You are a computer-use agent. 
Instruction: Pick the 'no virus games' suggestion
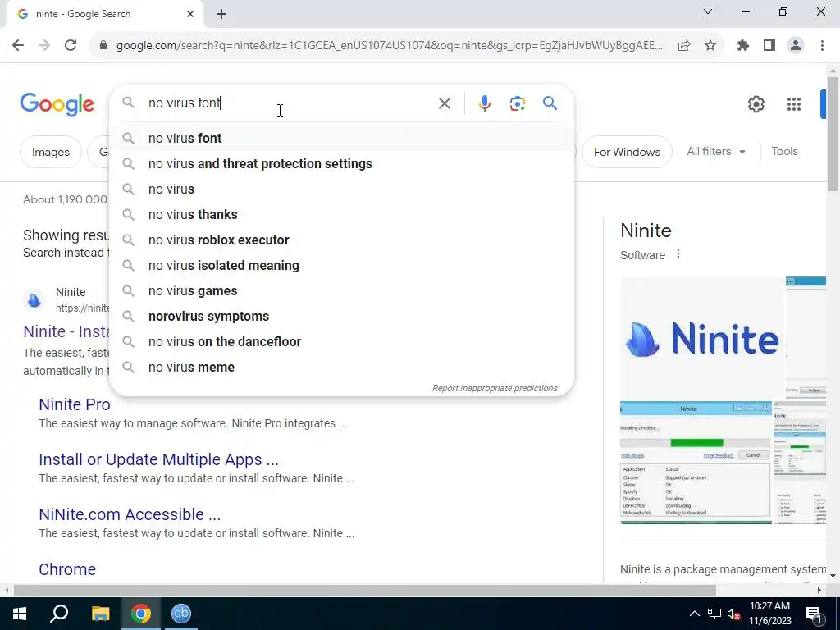[x=342, y=291]
